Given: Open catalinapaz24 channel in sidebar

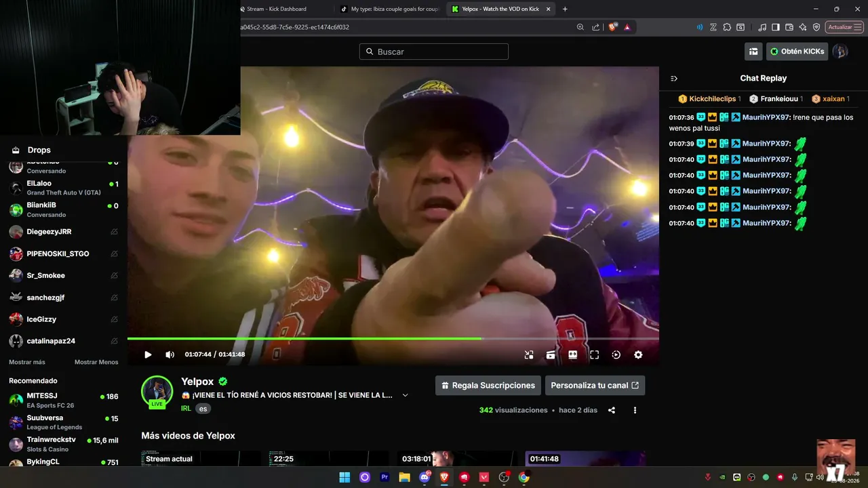Looking at the screenshot, I should click(64, 341).
